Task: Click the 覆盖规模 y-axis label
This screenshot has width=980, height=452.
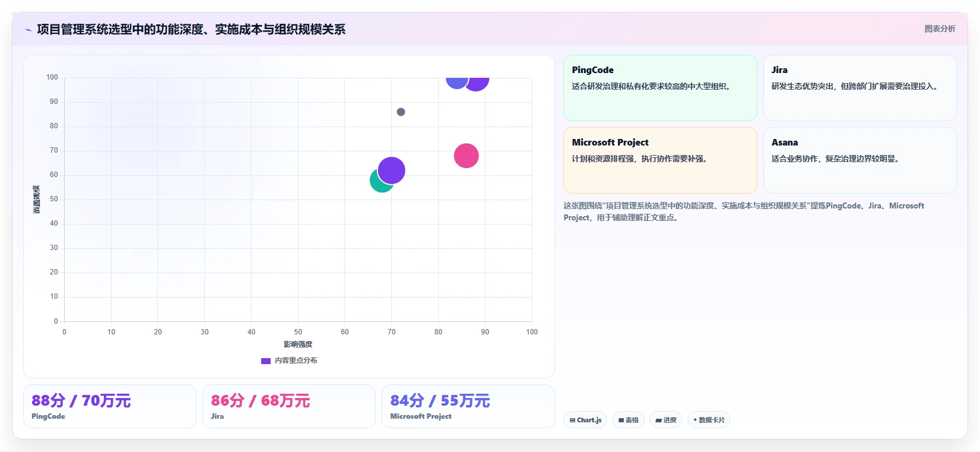Action: coord(37,200)
